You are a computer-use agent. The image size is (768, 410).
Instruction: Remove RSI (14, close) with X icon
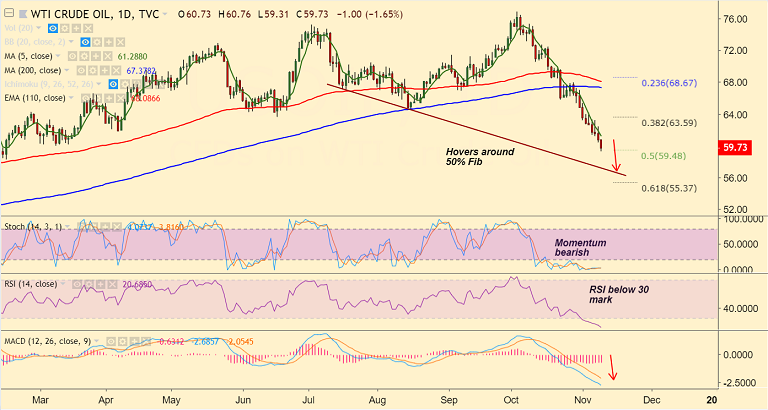112,284
